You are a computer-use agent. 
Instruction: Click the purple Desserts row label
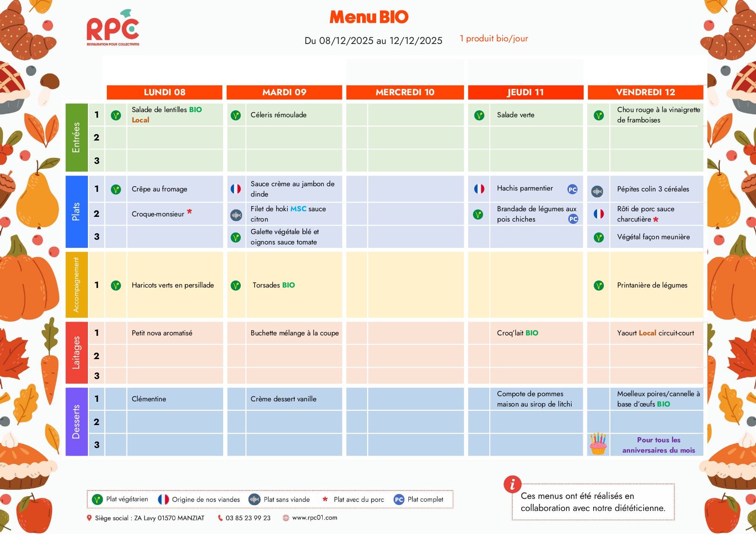pyautogui.click(x=76, y=422)
